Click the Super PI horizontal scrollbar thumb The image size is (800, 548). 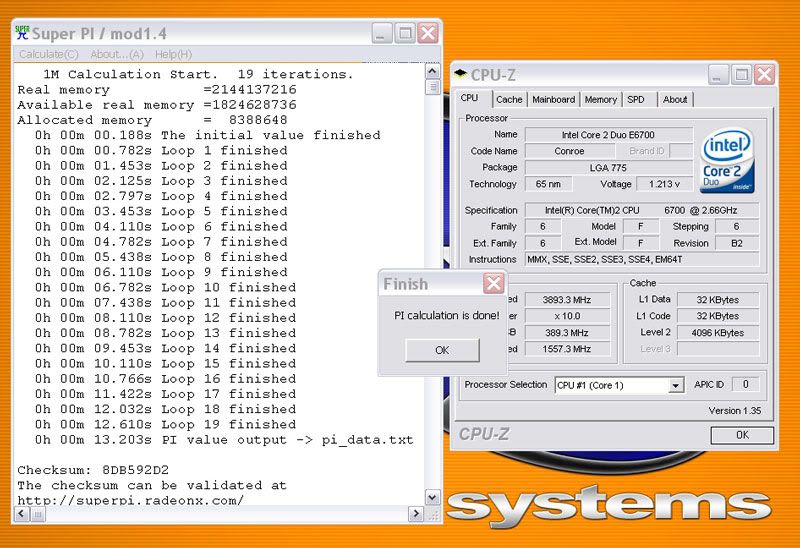(38, 513)
